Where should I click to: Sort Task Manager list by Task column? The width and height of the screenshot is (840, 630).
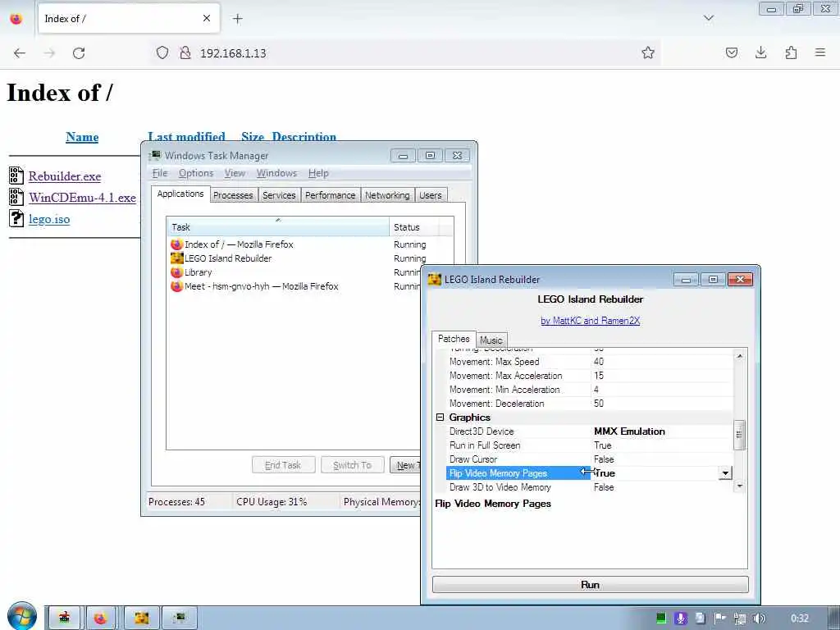277,227
